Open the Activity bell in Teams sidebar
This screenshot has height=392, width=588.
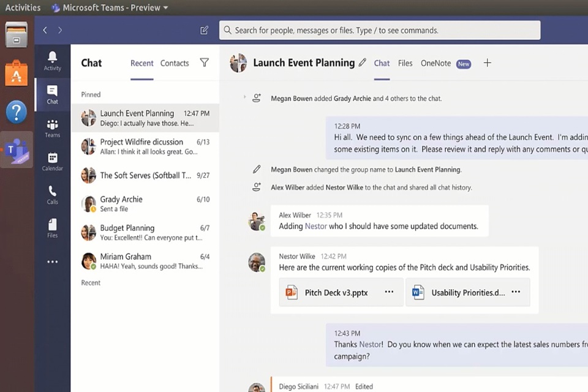pyautogui.click(x=52, y=61)
